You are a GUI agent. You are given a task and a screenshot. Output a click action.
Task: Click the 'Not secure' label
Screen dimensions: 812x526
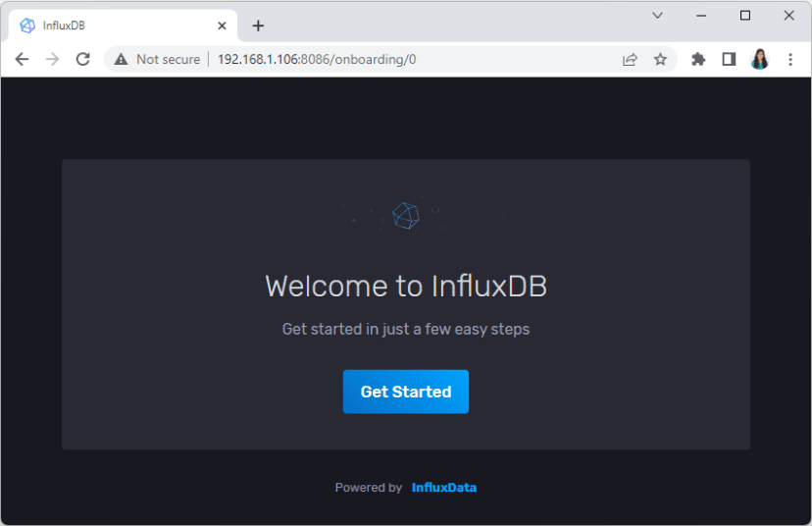tap(169, 59)
